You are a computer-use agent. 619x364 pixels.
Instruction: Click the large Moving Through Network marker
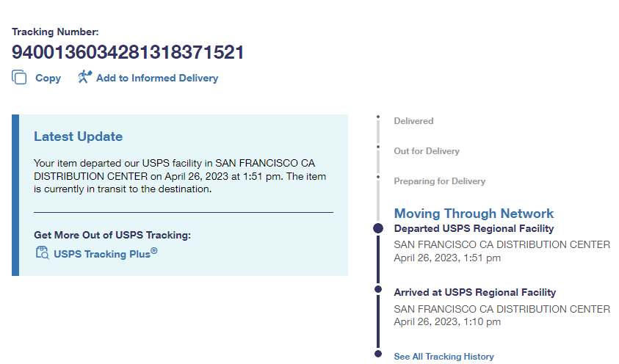[378, 228]
